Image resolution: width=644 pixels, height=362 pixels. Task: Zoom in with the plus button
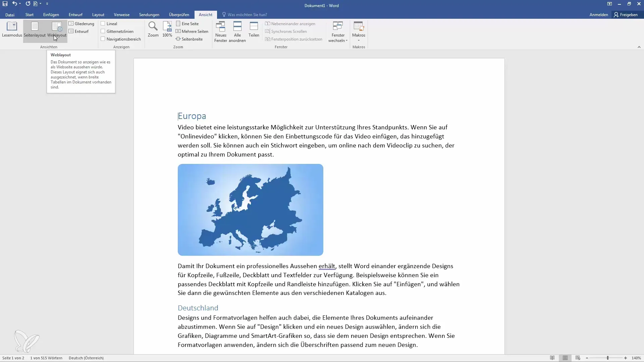click(626, 358)
